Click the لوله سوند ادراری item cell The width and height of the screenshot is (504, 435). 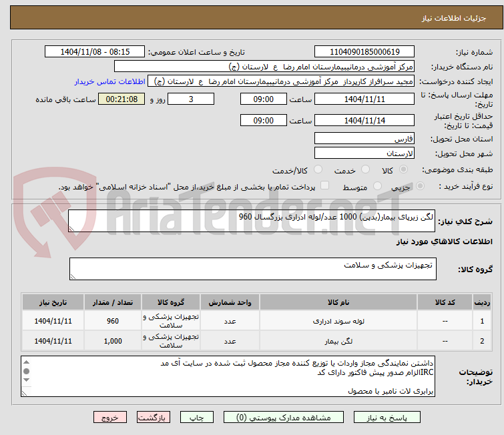tap(338, 321)
